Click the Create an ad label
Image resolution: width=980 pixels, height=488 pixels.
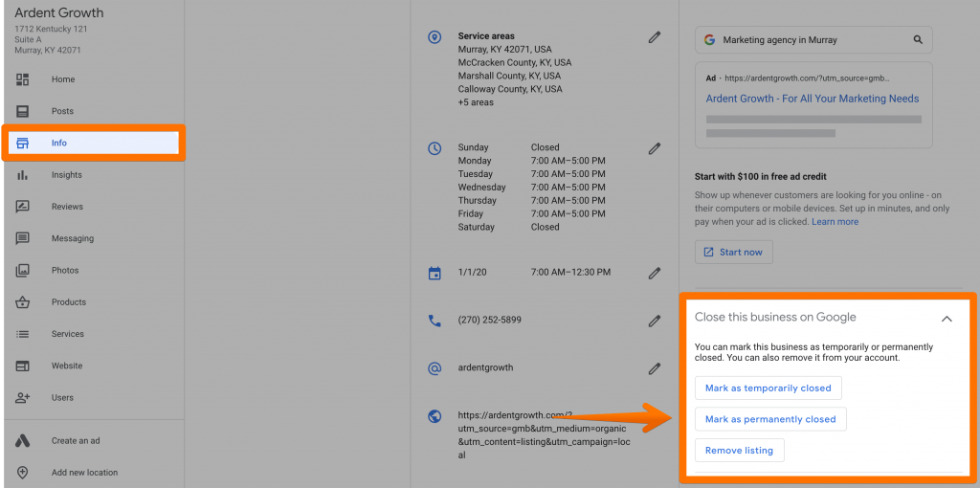click(76, 440)
